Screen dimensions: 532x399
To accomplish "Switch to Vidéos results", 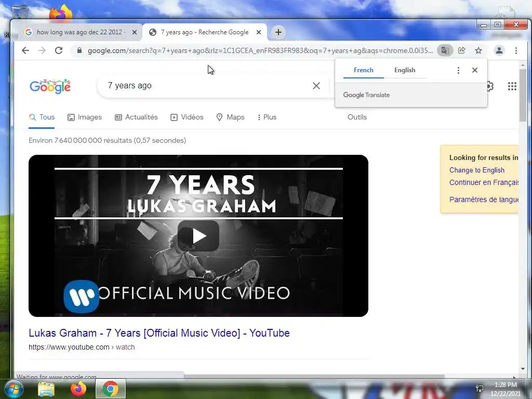I will click(x=187, y=117).
